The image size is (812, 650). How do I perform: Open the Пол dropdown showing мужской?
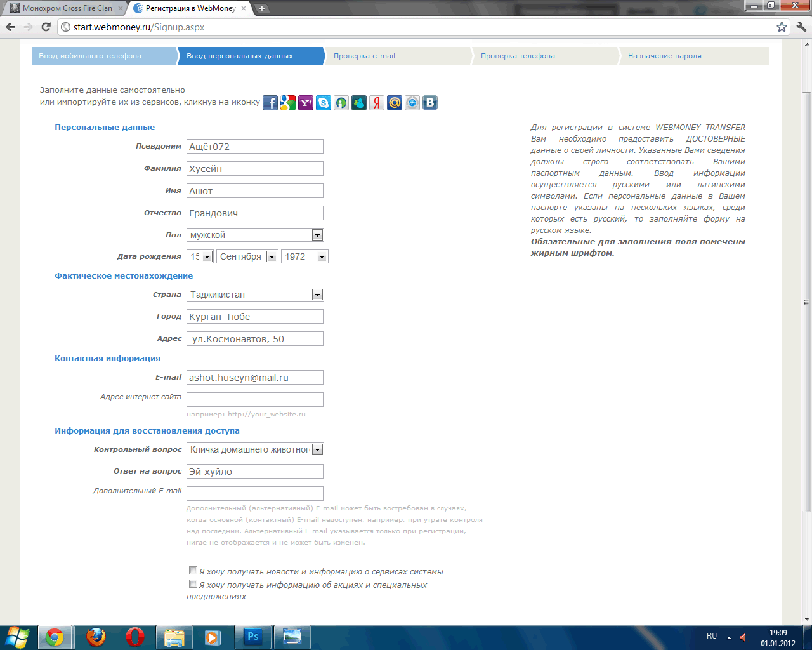pyautogui.click(x=255, y=235)
